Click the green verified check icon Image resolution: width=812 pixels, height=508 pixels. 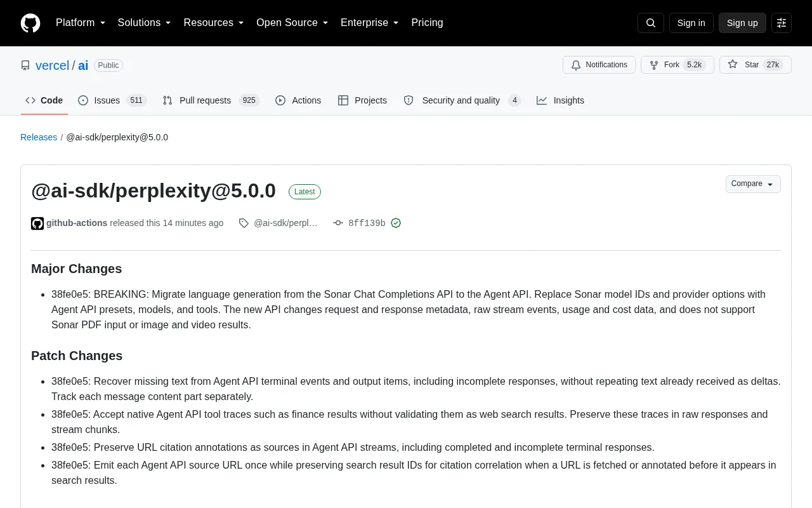pyautogui.click(x=396, y=223)
